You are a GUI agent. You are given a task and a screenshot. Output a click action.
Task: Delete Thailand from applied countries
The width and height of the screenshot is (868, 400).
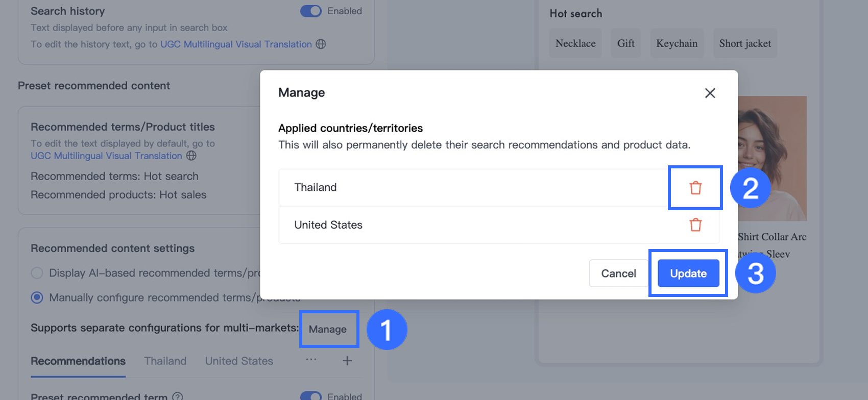695,188
